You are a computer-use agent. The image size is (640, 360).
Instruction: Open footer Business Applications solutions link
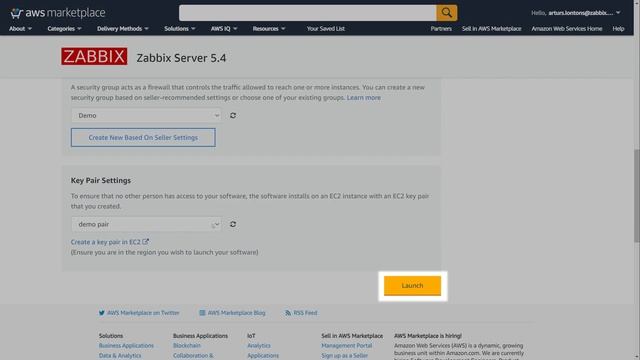126,345
